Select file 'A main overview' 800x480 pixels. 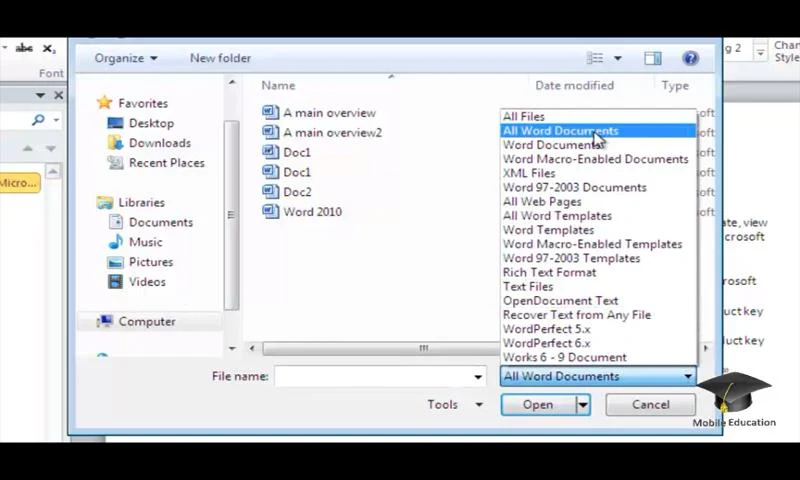tap(329, 113)
